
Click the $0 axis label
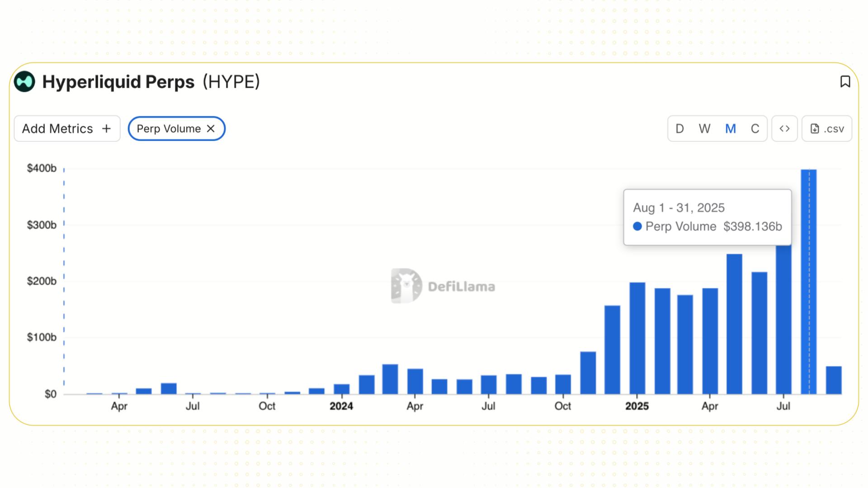pos(51,394)
